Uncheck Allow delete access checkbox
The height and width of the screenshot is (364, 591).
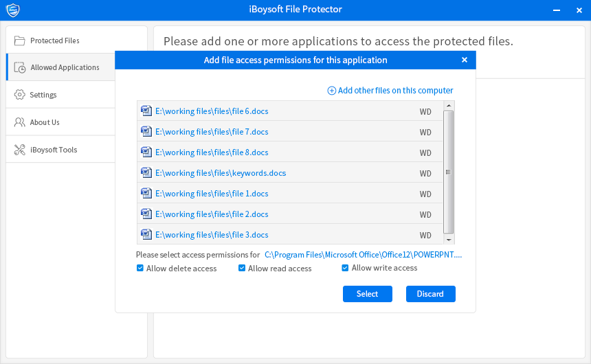pyautogui.click(x=140, y=269)
